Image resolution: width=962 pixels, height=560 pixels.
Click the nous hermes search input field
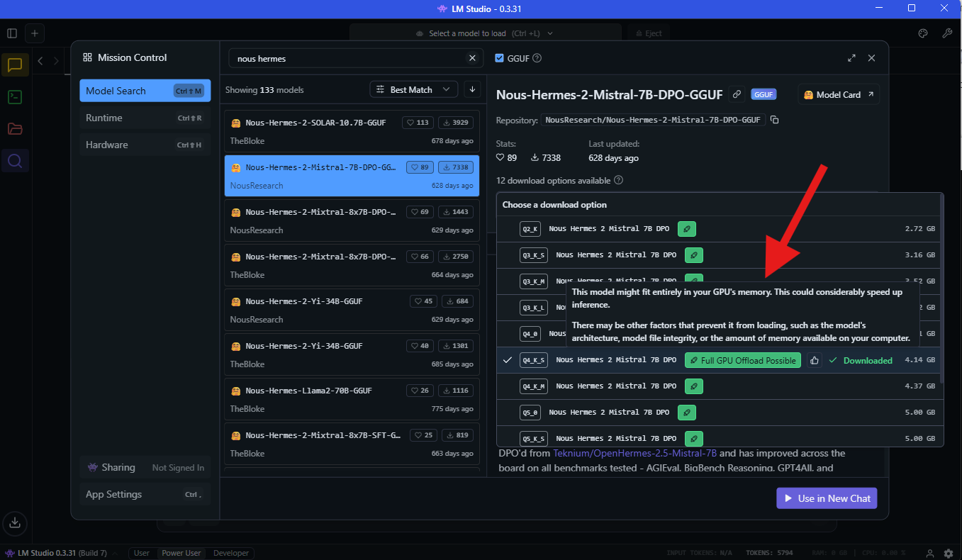pyautogui.click(x=347, y=58)
